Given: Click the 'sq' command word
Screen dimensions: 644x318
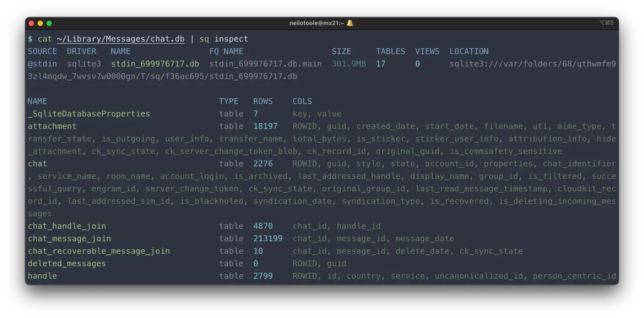Looking at the screenshot, I should (x=204, y=39).
